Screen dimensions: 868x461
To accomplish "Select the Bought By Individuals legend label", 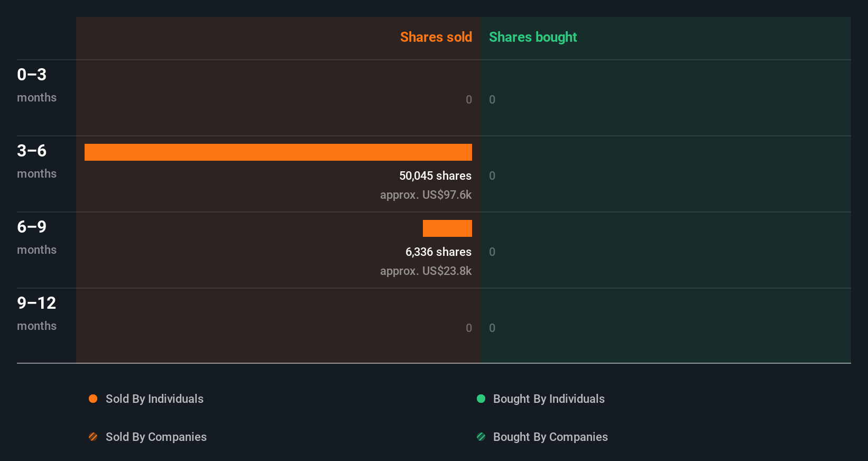I will [x=549, y=399].
